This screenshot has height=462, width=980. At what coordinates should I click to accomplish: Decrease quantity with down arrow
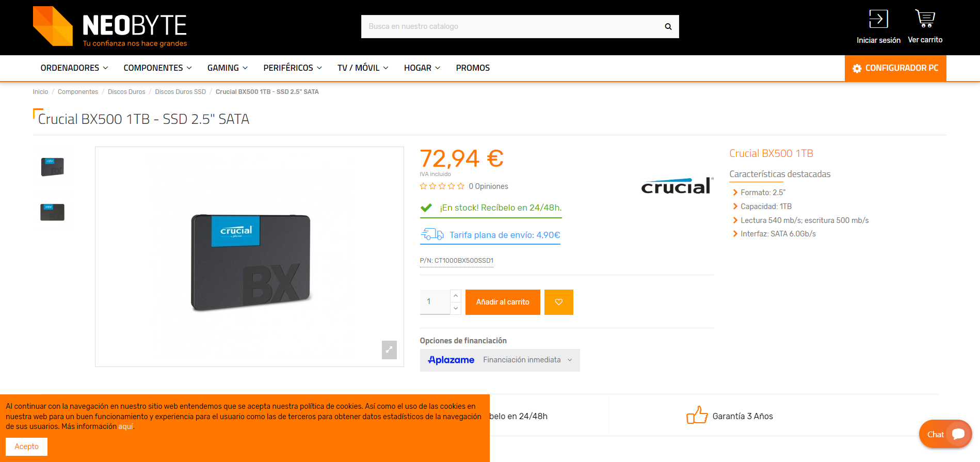coord(456,308)
